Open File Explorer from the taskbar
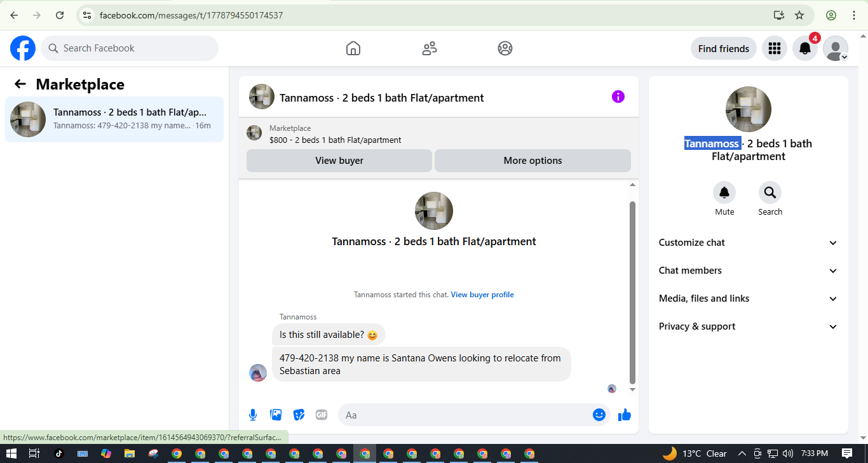 point(130,453)
